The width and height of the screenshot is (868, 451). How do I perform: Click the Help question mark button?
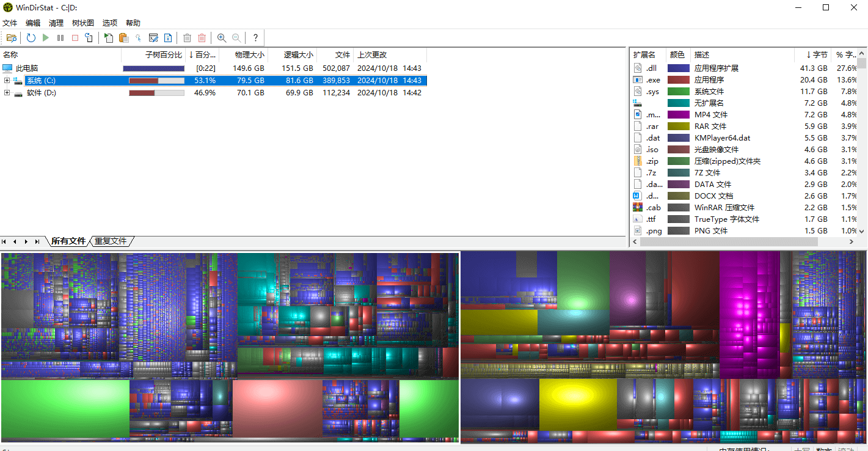point(255,37)
